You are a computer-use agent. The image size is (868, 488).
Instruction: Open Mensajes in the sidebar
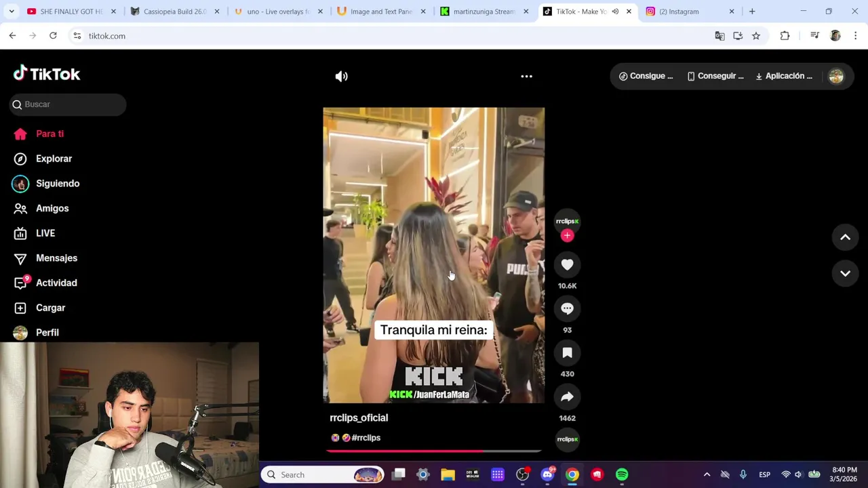pyautogui.click(x=56, y=258)
